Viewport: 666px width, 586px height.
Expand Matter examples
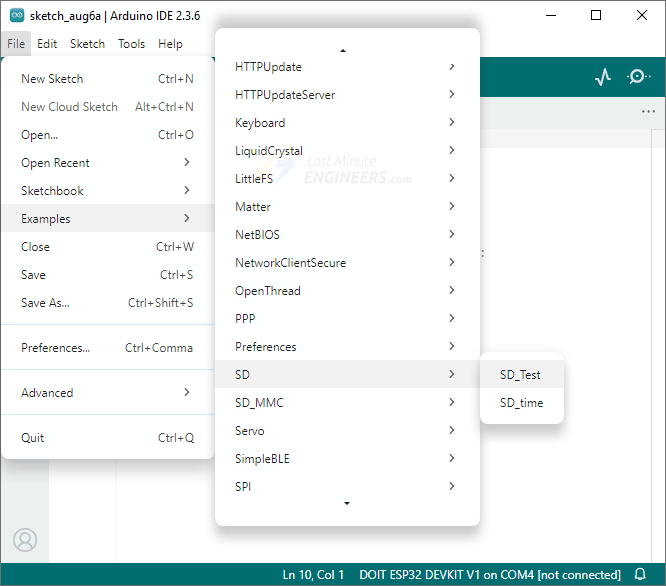click(x=347, y=207)
